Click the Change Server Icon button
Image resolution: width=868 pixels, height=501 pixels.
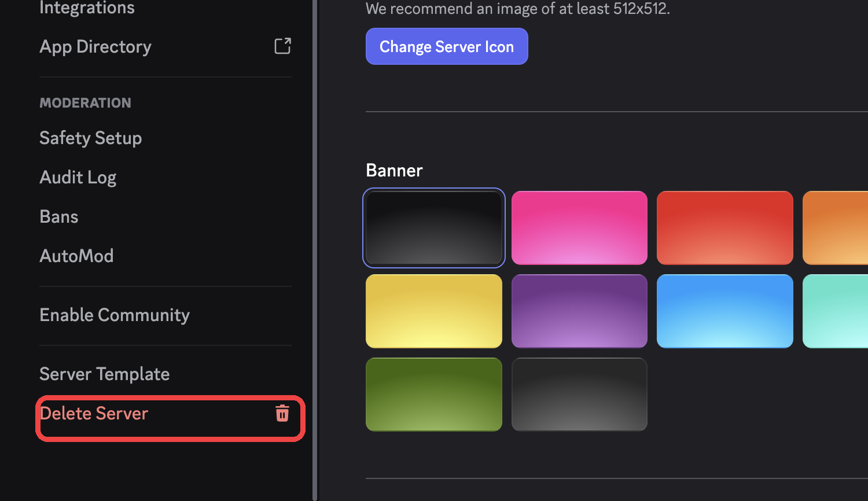coord(447,46)
